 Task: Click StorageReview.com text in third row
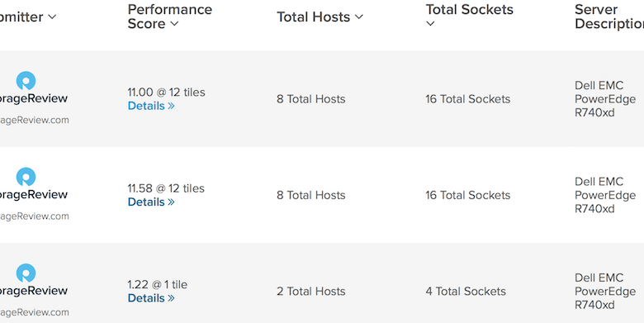pos(35,313)
